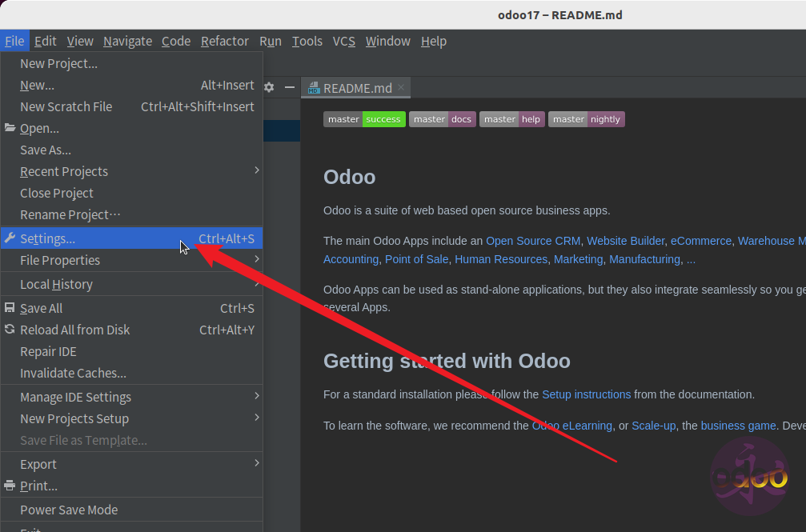Open the Setup instructions link

(587, 394)
